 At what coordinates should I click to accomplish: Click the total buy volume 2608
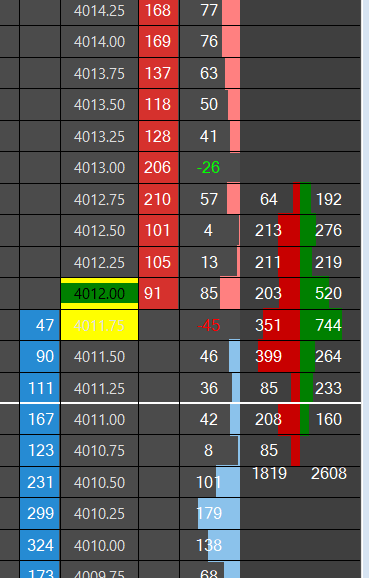tap(329, 473)
